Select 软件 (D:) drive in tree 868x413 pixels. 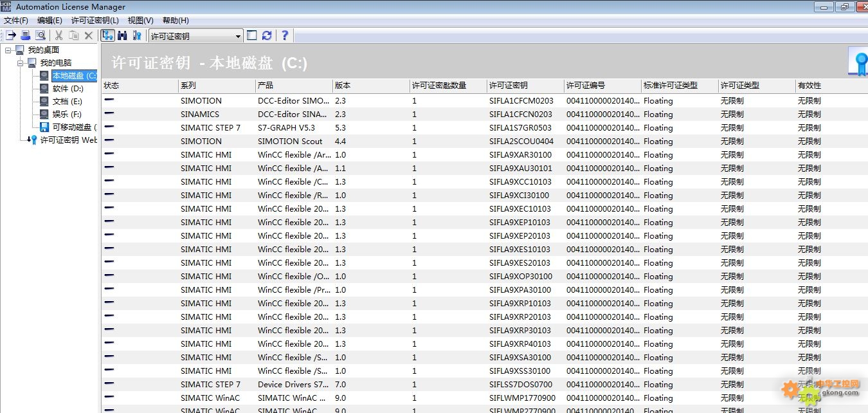point(68,89)
